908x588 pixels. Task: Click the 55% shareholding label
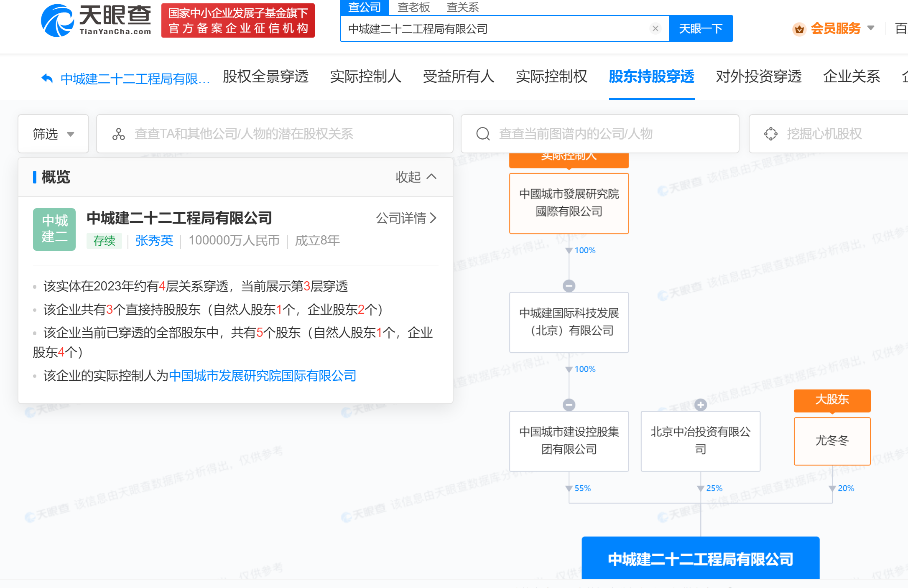click(583, 488)
